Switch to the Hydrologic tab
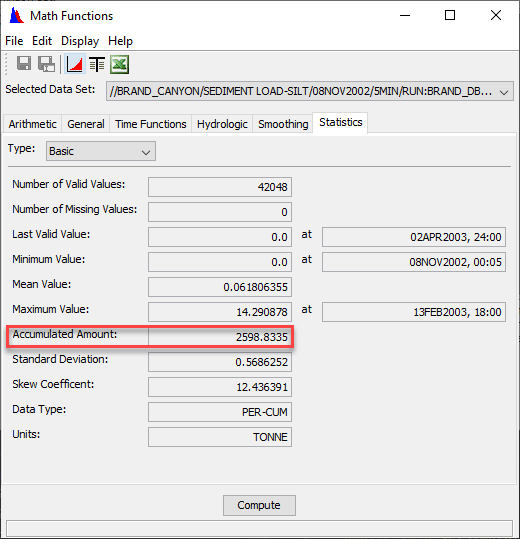The width and height of the screenshot is (520, 539). [222, 124]
